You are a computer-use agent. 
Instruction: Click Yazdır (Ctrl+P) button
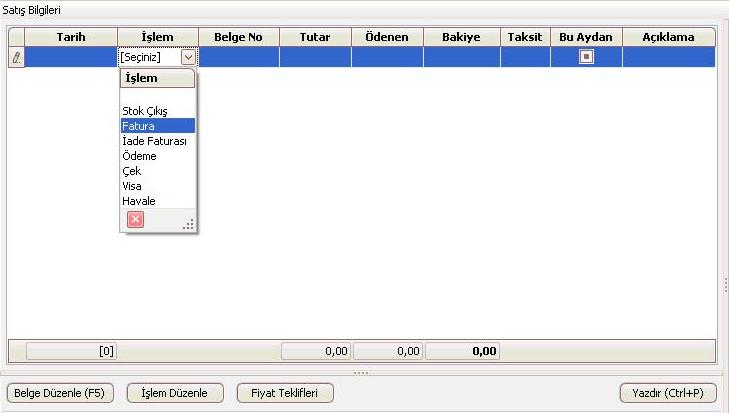point(668,393)
